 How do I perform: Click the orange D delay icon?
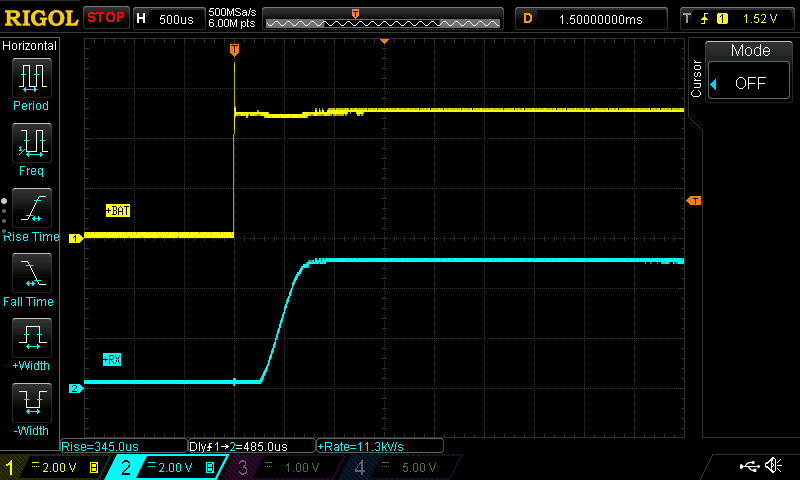(x=528, y=19)
